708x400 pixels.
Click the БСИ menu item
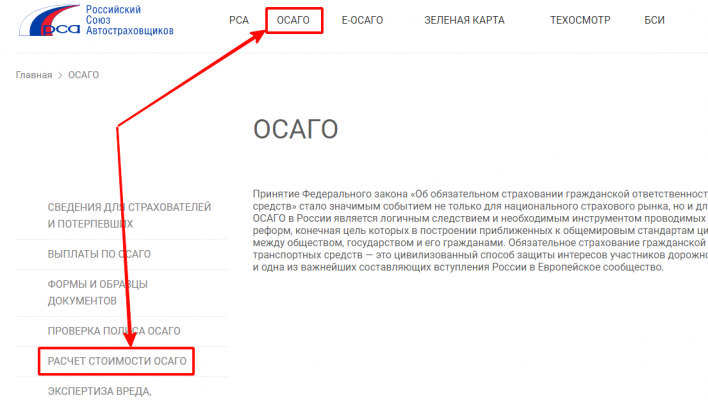pyautogui.click(x=683, y=20)
